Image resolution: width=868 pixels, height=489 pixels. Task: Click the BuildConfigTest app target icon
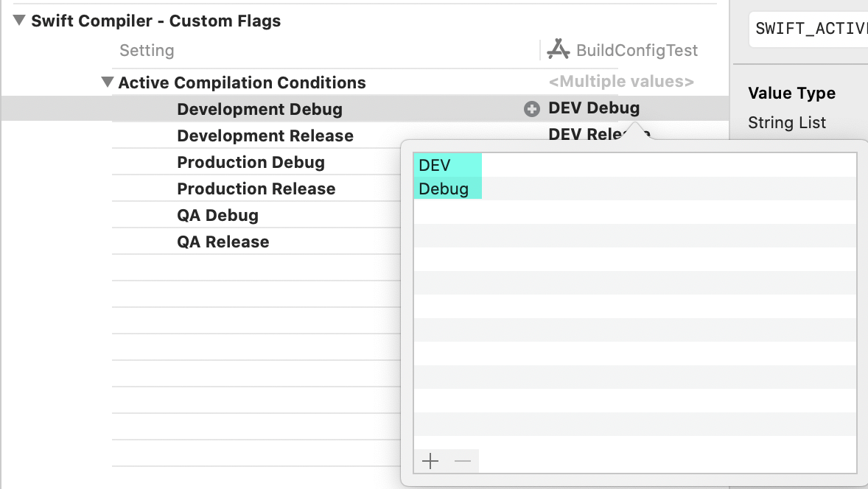[x=559, y=50]
